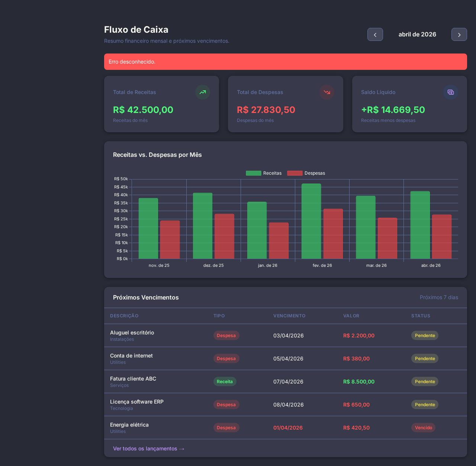Click the abril de 2026 month label
Screen dimensions: 476x466
[417, 35]
